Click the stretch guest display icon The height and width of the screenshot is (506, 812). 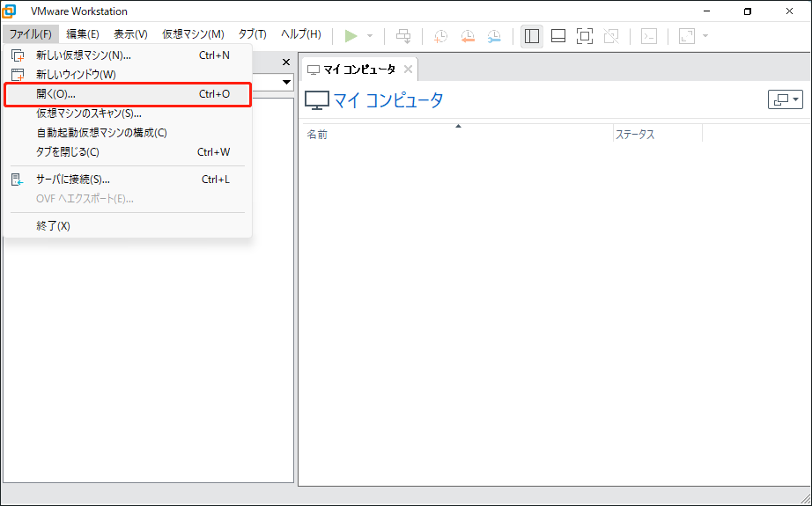[687, 36]
